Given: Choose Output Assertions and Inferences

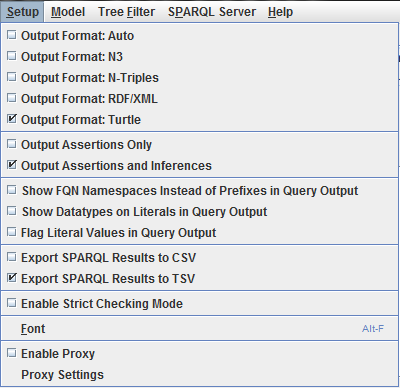Looking at the screenshot, I should pos(199,165).
